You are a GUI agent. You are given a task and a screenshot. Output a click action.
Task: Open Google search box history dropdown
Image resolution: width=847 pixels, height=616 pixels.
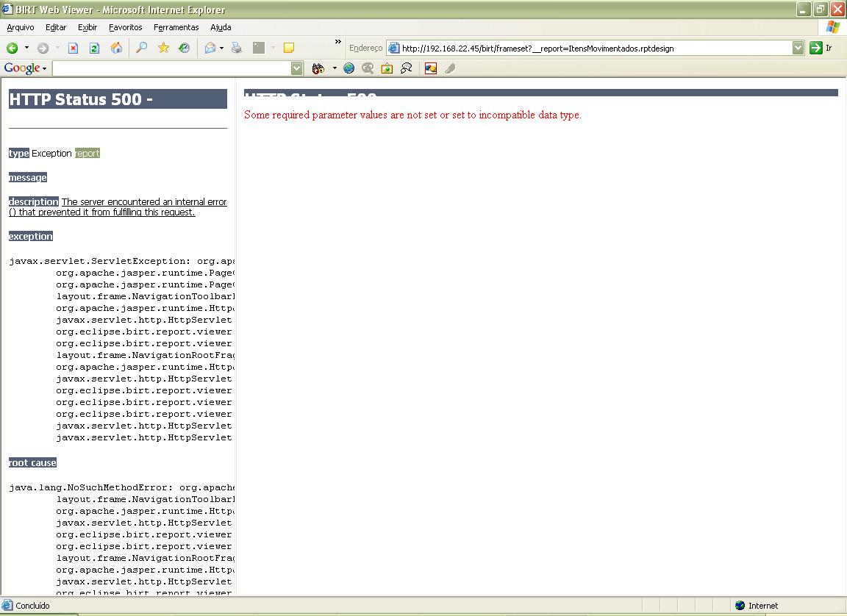point(296,68)
